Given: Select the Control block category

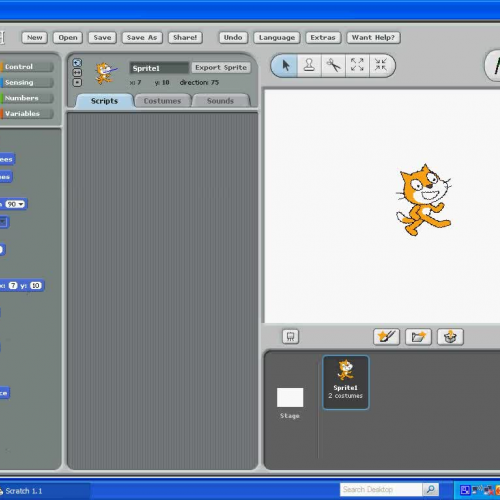Looking at the screenshot, I should click(x=26, y=67).
